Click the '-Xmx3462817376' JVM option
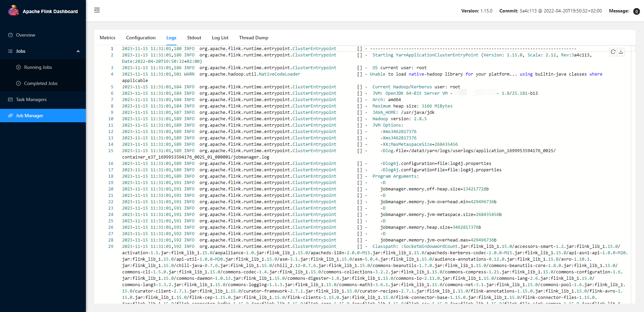Screen dimensions: 644x312 [398, 132]
